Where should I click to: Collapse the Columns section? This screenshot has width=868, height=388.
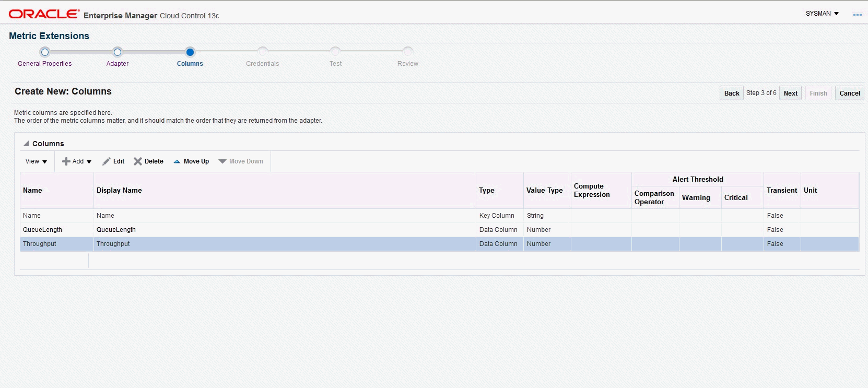(x=26, y=144)
